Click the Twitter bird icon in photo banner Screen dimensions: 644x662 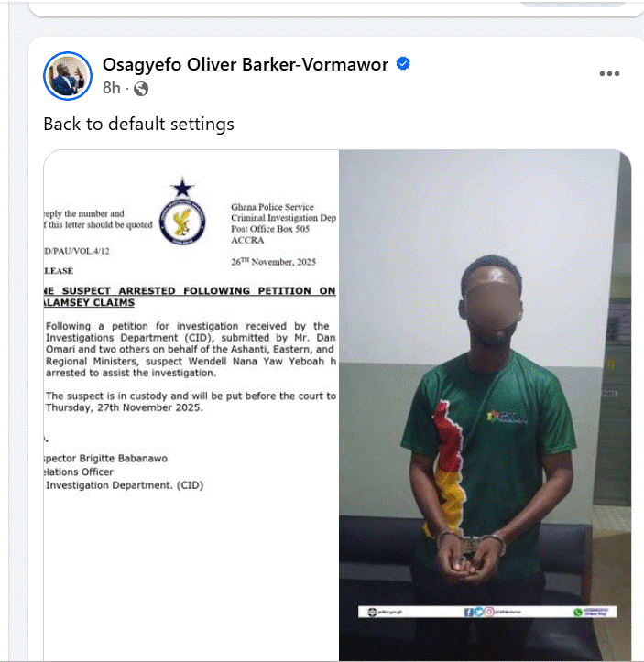(x=478, y=612)
